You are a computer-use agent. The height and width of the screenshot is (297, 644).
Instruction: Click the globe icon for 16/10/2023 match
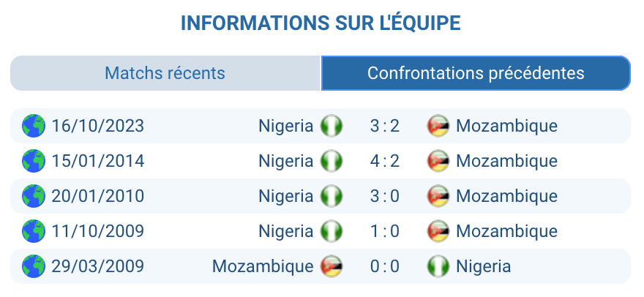click(34, 126)
